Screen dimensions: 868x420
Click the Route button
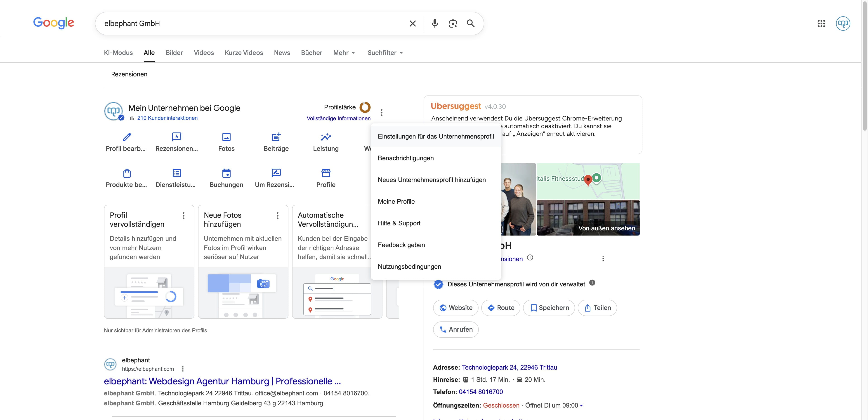[501, 308]
